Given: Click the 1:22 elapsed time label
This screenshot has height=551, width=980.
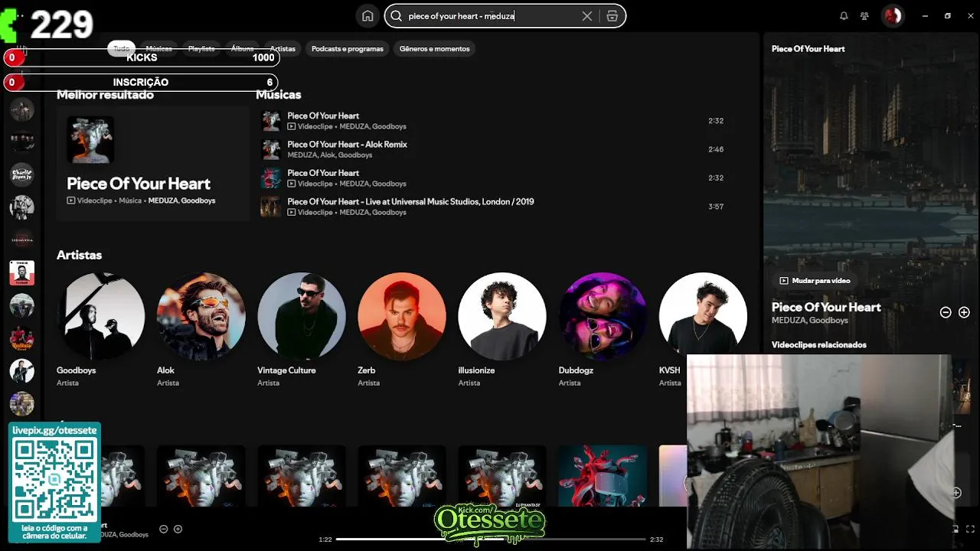Looking at the screenshot, I should pyautogui.click(x=325, y=540).
